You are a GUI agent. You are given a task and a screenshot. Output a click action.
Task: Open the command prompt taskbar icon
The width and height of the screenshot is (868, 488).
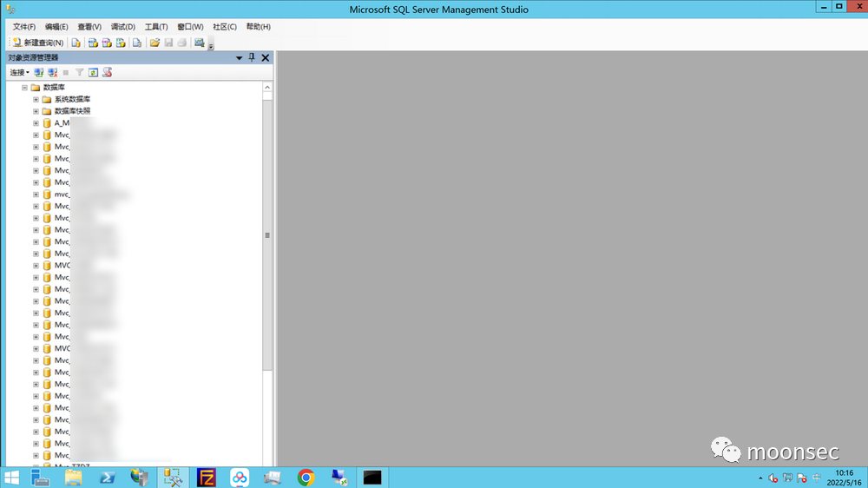pyautogui.click(x=372, y=478)
